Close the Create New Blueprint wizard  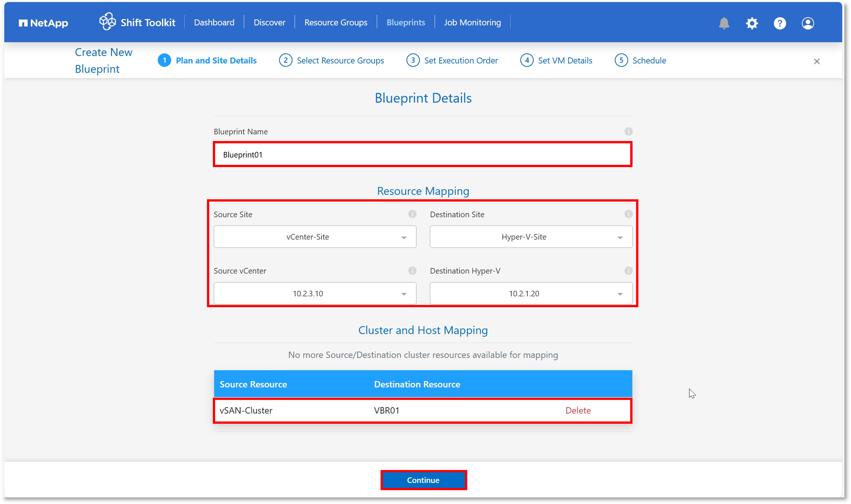point(817,61)
